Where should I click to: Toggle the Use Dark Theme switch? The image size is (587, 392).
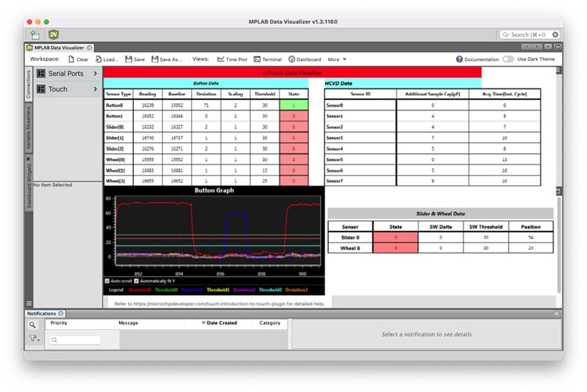click(x=508, y=59)
